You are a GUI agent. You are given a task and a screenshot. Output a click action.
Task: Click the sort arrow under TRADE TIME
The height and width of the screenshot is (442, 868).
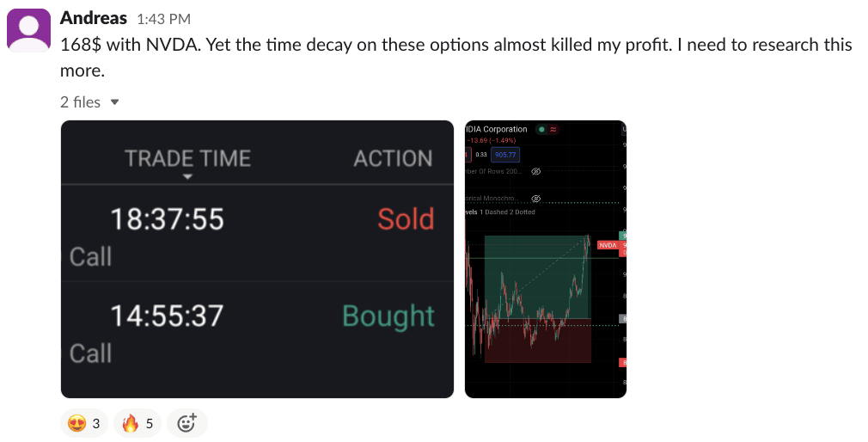point(187,177)
